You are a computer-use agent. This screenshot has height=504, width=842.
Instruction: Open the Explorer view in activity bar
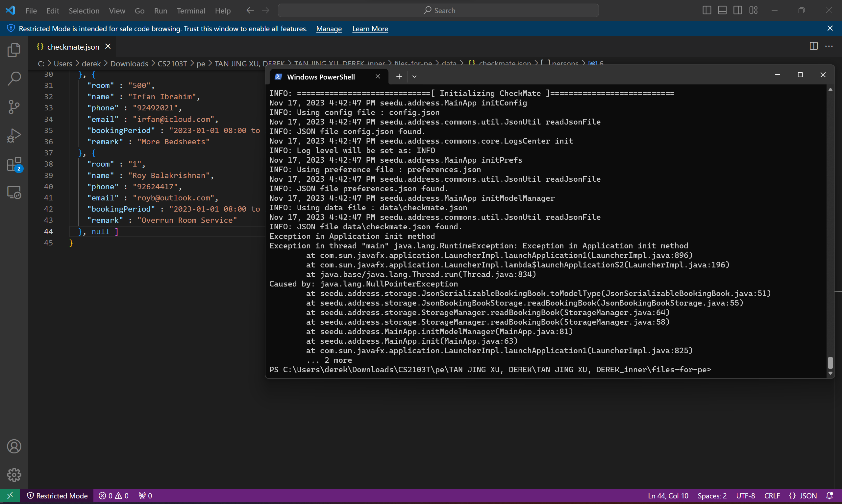tap(14, 50)
